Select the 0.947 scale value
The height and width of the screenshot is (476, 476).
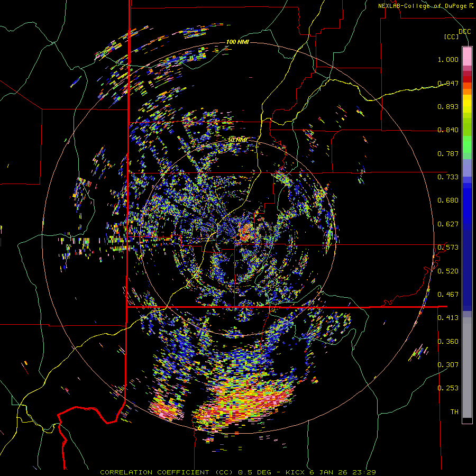[x=448, y=83]
